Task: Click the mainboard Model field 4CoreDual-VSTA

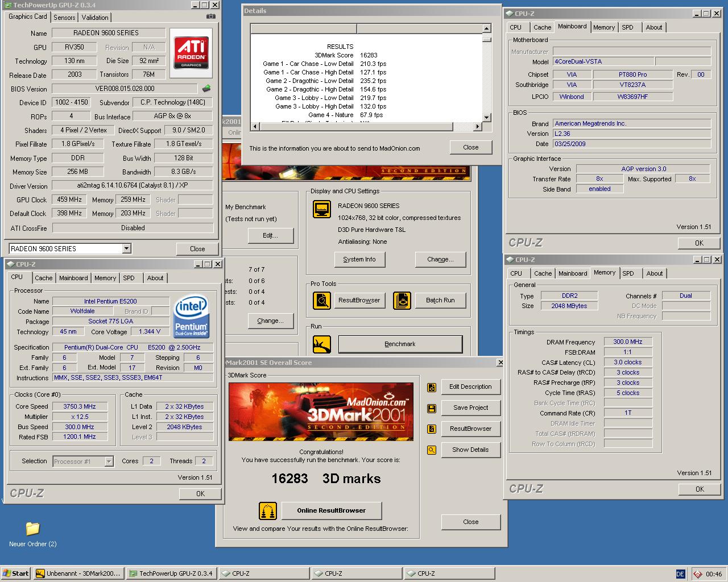Action: (603, 61)
